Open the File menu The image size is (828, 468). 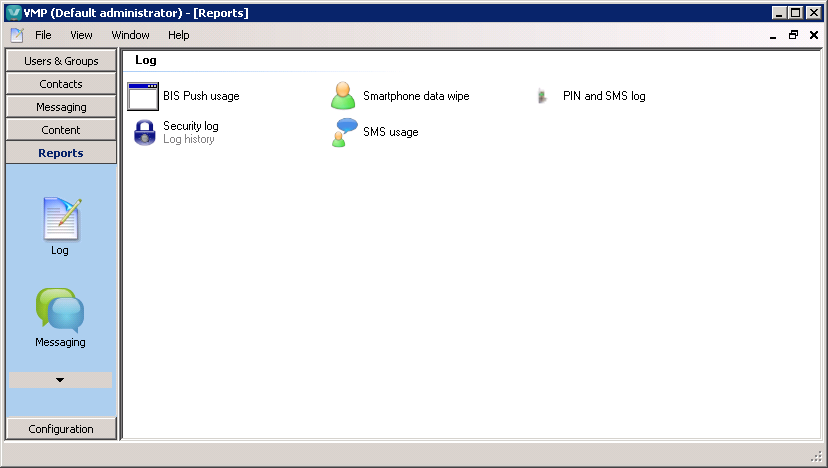point(43,35)
